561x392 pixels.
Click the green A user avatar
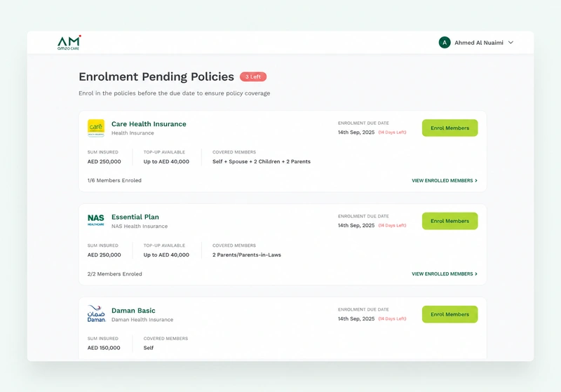pyautogui.click(x=445, y=43)
